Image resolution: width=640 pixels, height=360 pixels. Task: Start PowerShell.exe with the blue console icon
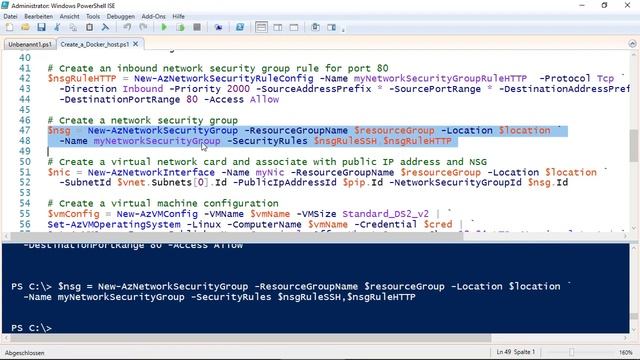pyautogui.click(x=240, y=27)
